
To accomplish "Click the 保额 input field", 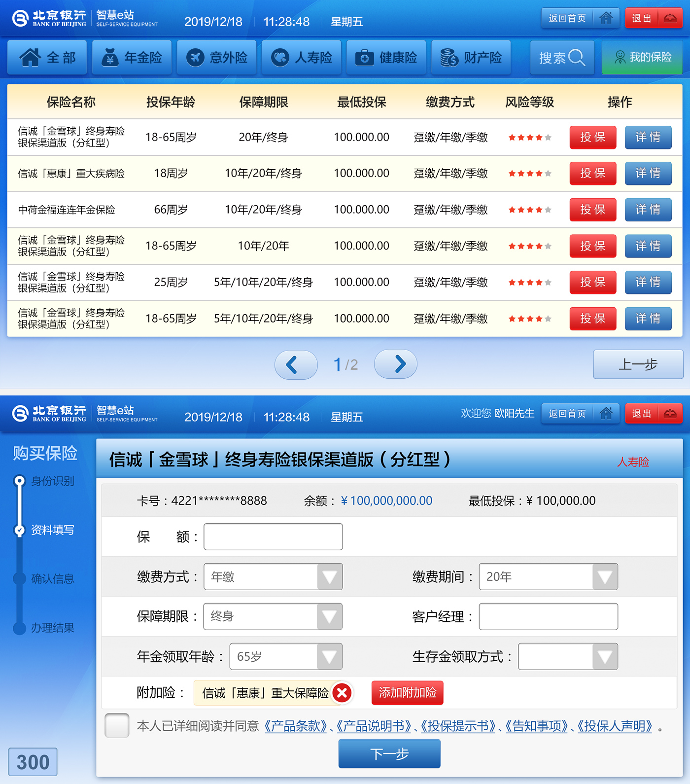I will (x=273, y=536).
